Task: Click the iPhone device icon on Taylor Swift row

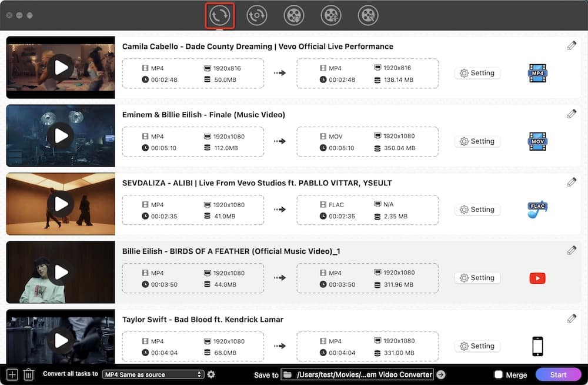Action: (x=537, y=346)
